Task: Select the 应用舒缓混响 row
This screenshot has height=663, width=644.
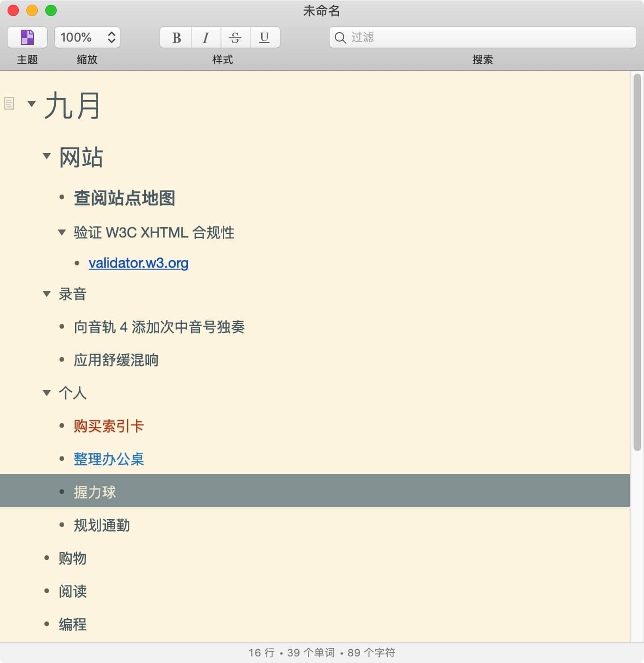Action: [x=315, y=360]
